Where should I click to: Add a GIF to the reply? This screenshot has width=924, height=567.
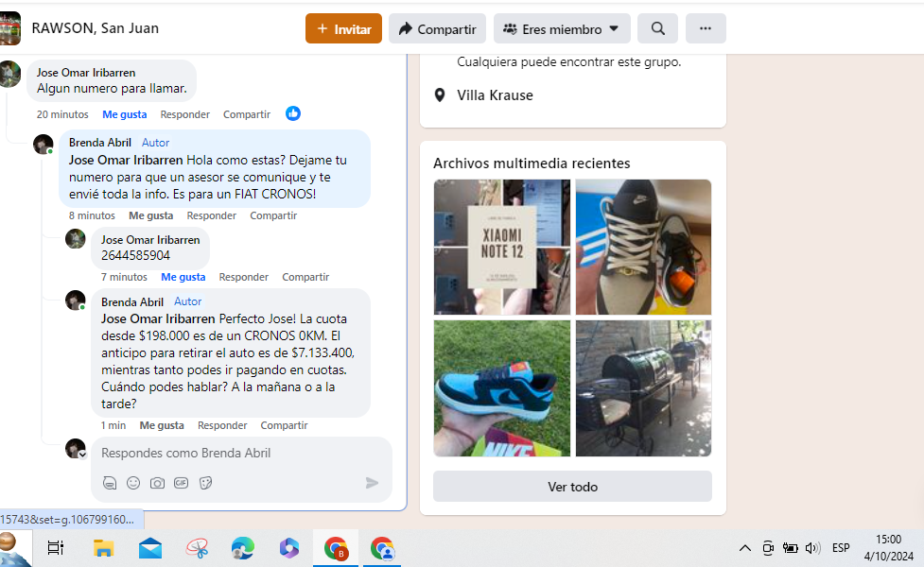tap(181, 483)
